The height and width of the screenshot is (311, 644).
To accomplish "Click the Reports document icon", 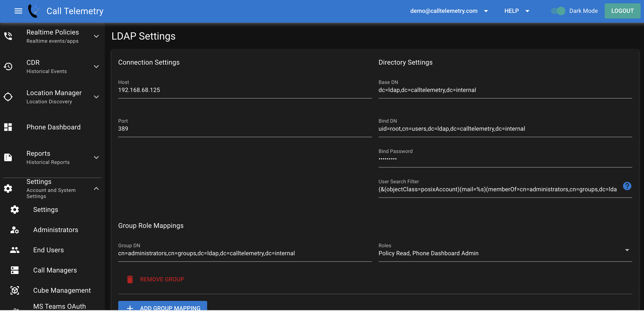I will (8, 157).
